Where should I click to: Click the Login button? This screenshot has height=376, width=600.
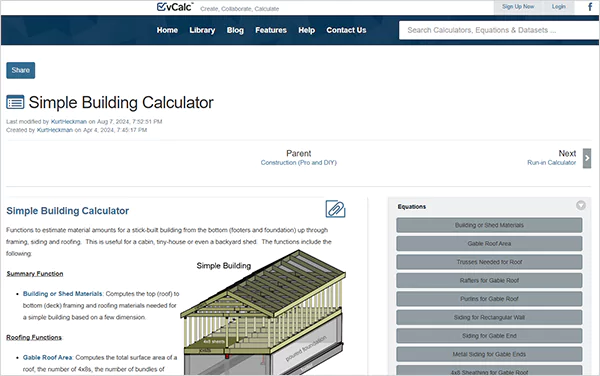click(559, 7)
